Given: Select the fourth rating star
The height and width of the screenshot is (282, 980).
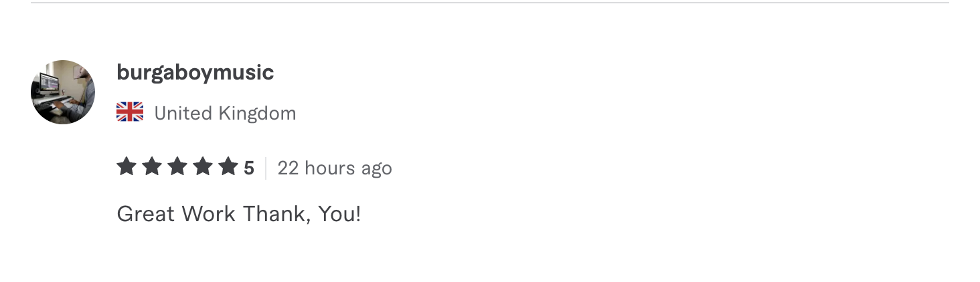Looking at the screenshot, I should [x=203, y=166].
